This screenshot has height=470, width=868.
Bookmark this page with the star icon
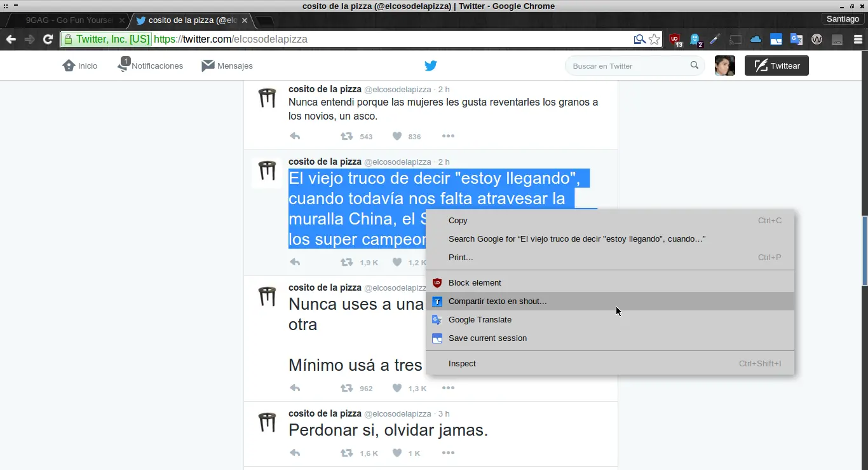(654, 39)
